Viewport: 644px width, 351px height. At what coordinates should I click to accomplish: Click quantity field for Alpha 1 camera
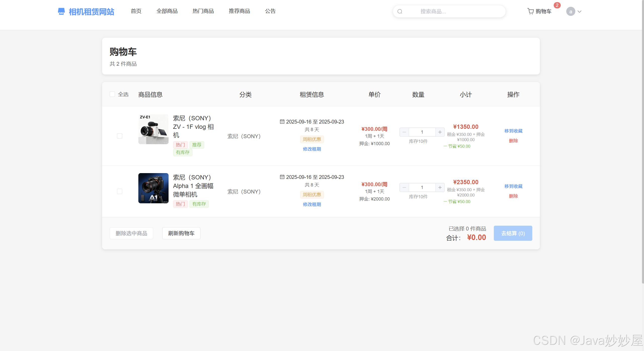[x=422, y=187]
